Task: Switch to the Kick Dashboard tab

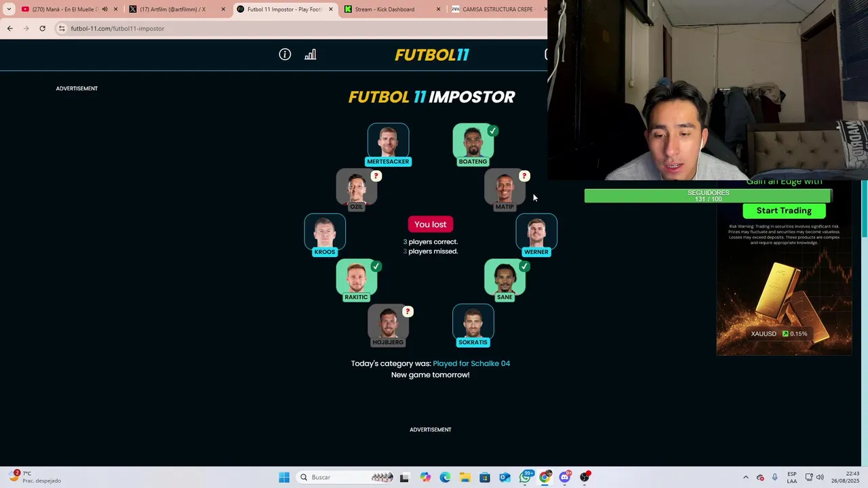Action: click(384, 9)
